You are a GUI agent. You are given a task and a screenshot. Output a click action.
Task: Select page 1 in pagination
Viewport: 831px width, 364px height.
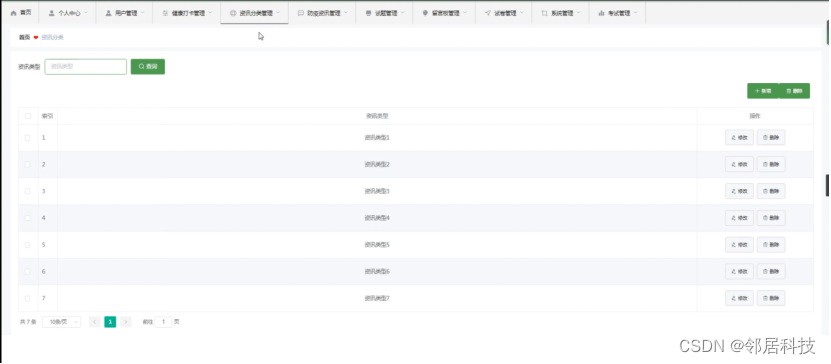(110, 322)
